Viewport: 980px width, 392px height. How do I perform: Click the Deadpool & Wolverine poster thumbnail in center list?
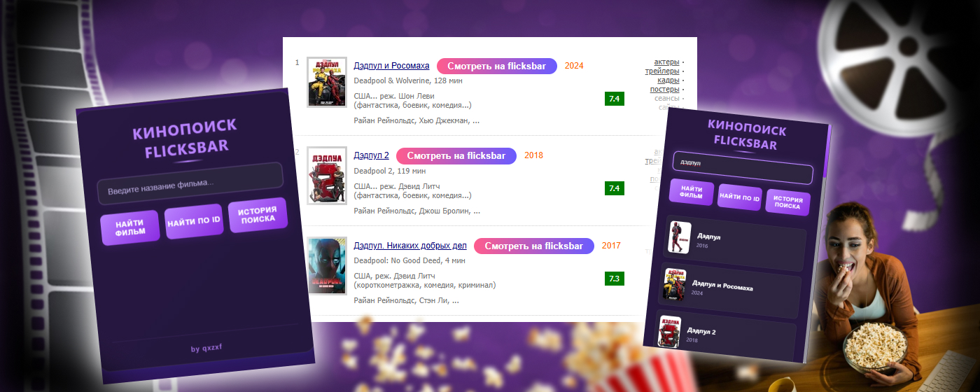click(x=327, y=82)
